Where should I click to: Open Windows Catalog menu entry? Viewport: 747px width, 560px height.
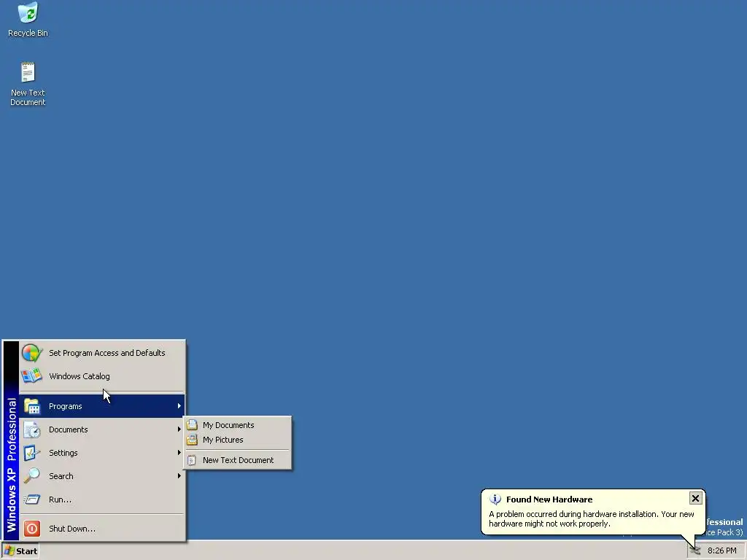(102, 376)
